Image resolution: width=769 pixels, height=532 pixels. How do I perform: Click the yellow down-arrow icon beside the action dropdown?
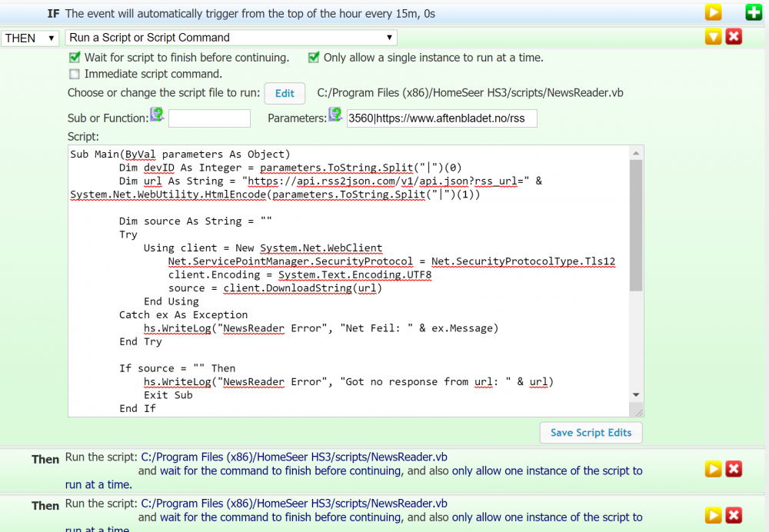click(x=714, y=37)
